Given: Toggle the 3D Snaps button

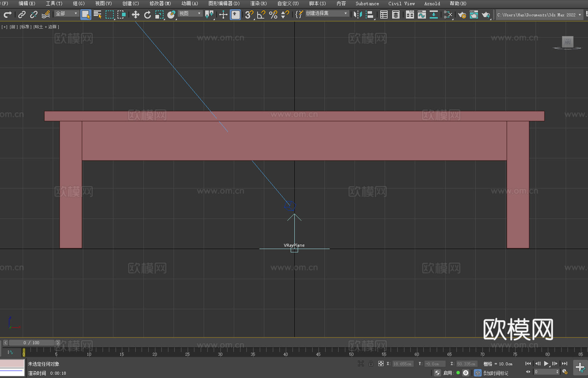Looking at the screenshot, I should coord(249,14).
